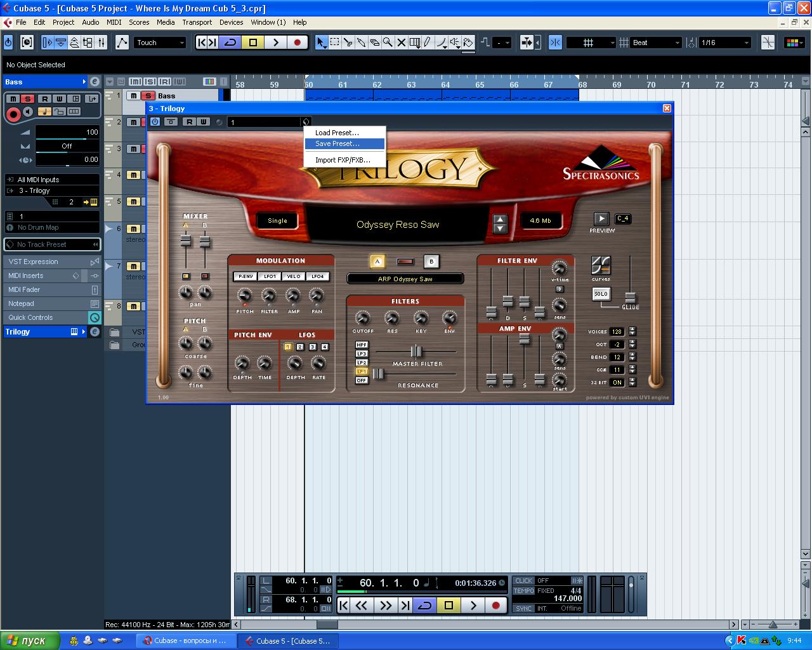Open the 1/16 quantize dropdown

pyautogui.click(x=725, y=43)
